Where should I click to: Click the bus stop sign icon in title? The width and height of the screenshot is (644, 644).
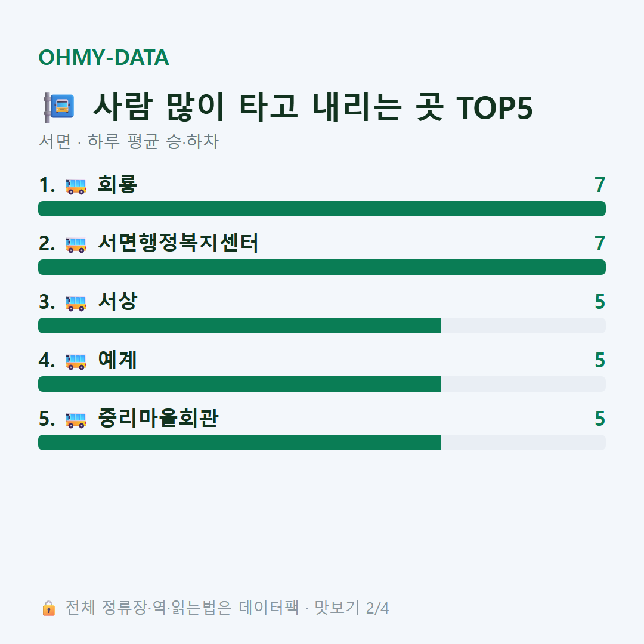click(x=60, y=107)
